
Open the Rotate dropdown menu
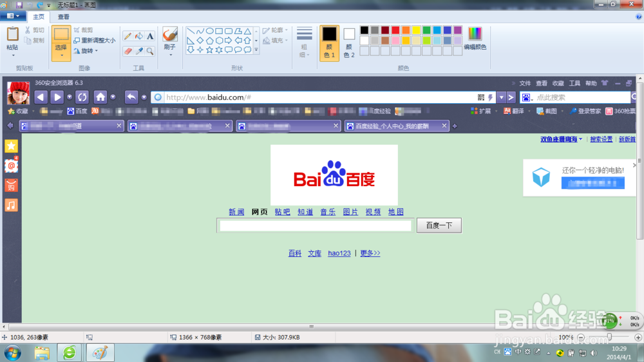86,51
